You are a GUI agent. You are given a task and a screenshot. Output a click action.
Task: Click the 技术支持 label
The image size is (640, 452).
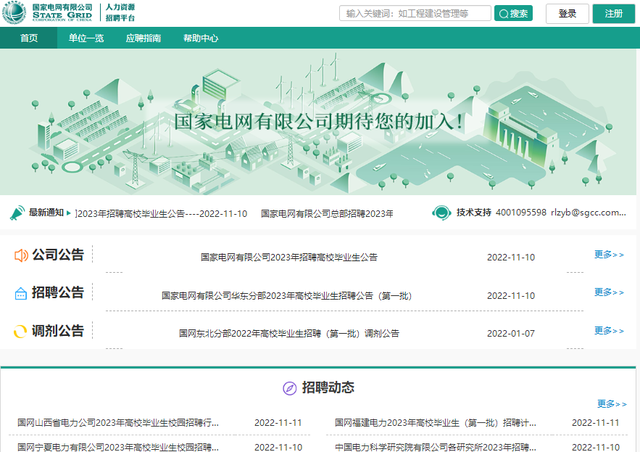point(473,212)
